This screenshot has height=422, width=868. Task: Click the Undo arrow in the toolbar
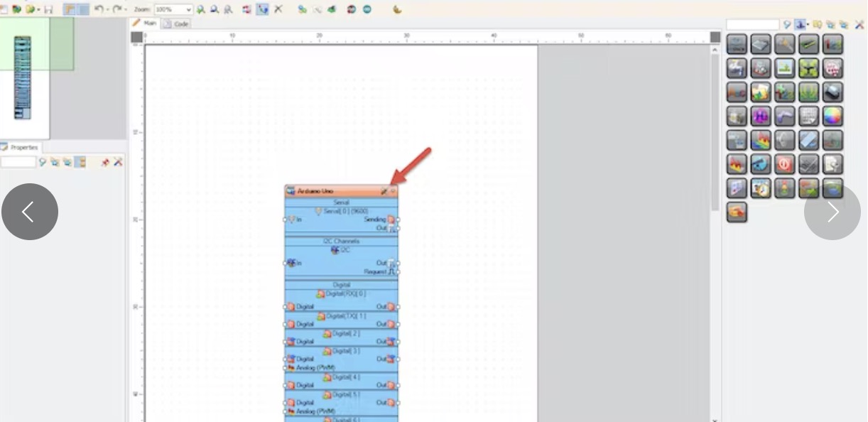coord(99,9)
